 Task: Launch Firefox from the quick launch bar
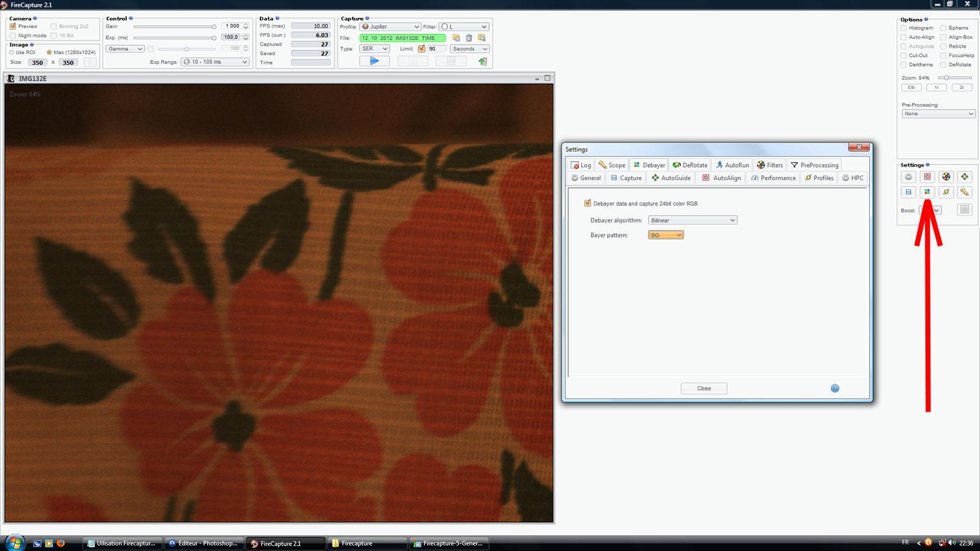(x=61, y=543)
